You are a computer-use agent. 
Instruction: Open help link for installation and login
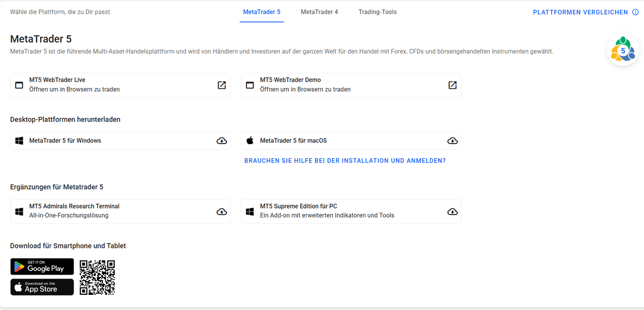[345, 160]
